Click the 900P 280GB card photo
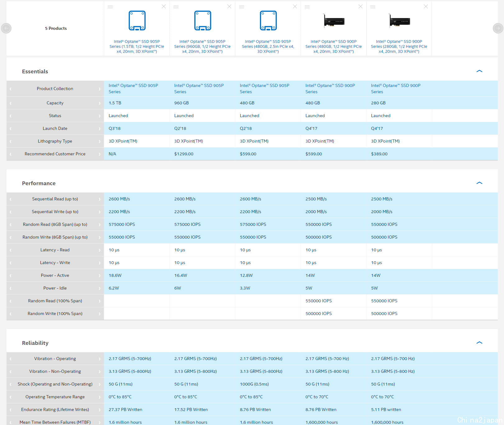The image size is (504, 425). click(399, 21)
